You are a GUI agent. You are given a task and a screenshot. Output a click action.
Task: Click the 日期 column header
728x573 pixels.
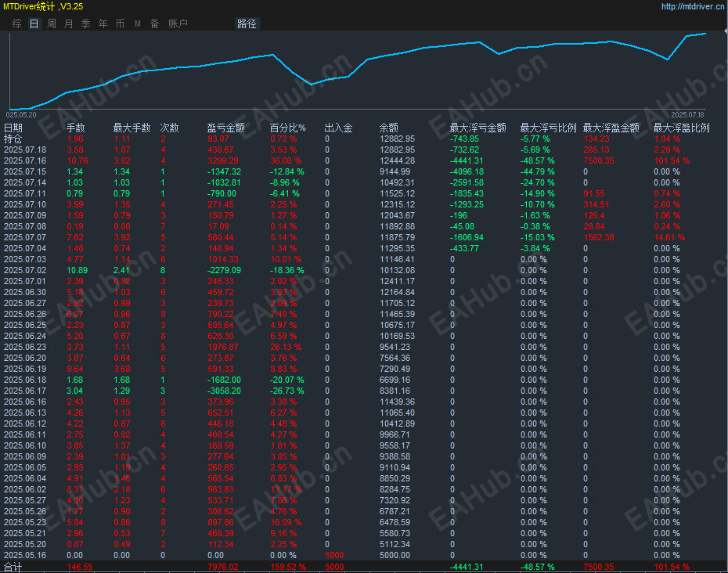pyautogui.click(x=13, y=128)
